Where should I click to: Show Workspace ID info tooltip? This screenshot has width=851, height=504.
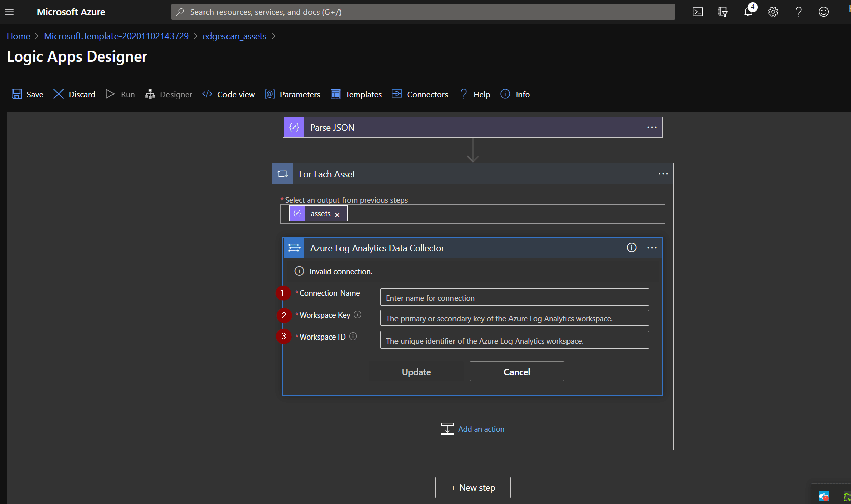[x=353, y=337]
